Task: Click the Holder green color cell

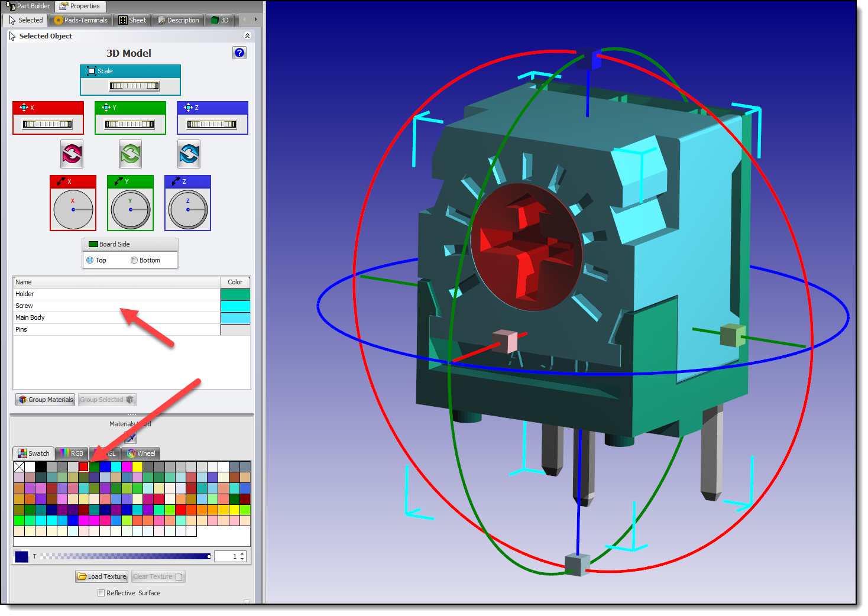Action: pyautogui.click(x=235, y=294)
